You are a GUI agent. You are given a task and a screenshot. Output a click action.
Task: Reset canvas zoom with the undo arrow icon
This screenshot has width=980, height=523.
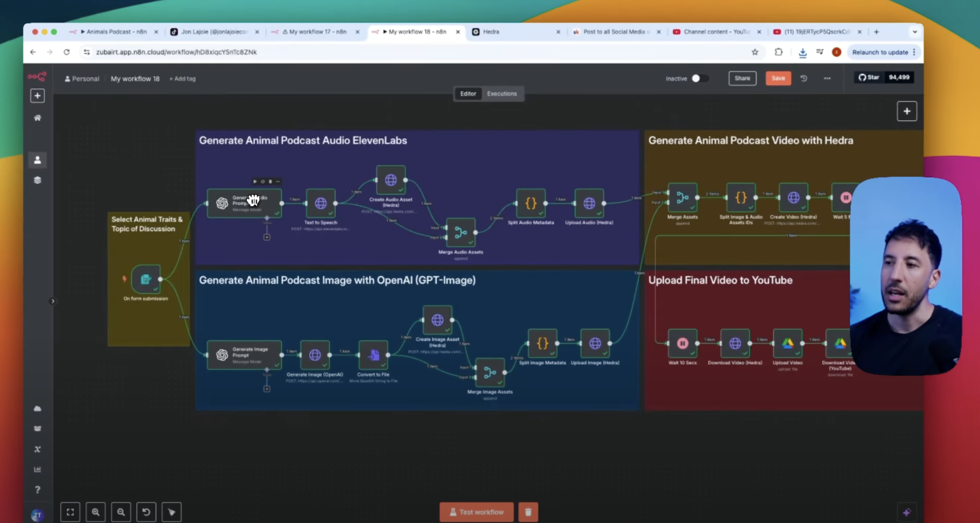coord(146,512)
